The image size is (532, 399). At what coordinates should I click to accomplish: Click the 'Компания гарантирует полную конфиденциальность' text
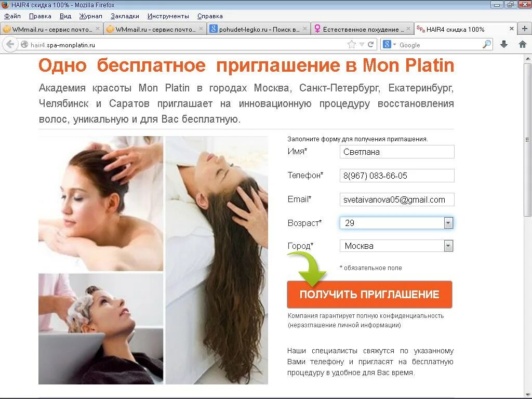click(366, 316)
